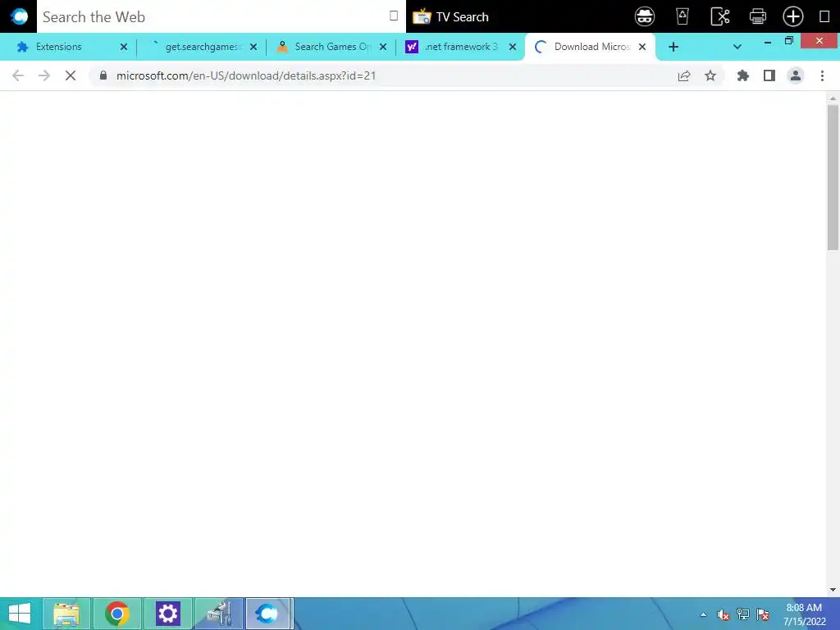
Task: Focus the Search the Web input field
Action: click(x=221, y=16)
